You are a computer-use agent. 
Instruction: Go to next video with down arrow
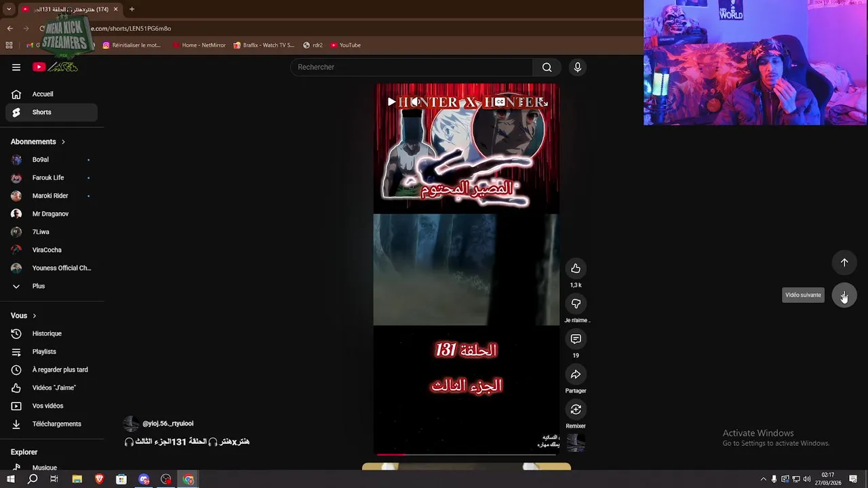tap(844, 295)
